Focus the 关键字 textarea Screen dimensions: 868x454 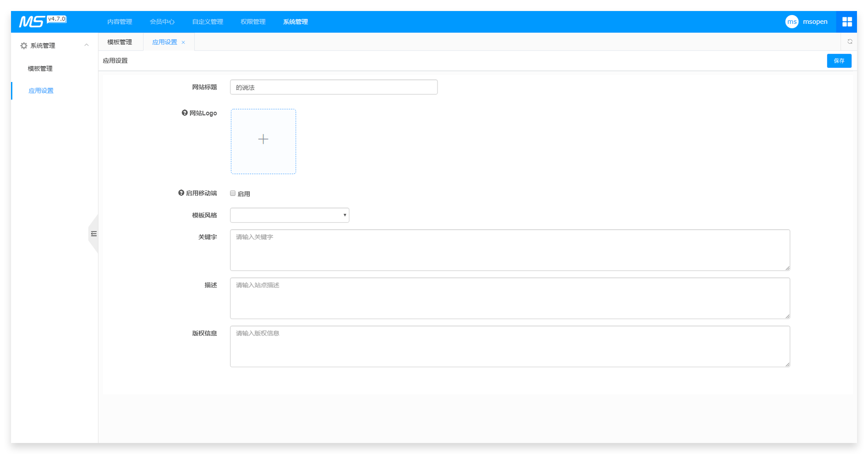pos(510,250)
